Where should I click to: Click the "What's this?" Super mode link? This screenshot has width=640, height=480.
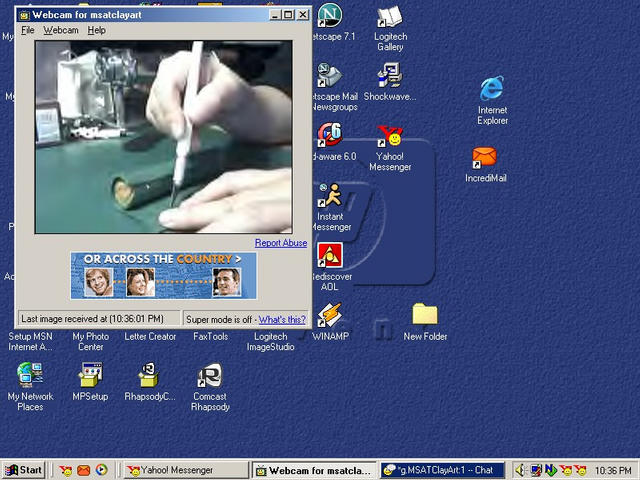282,320
